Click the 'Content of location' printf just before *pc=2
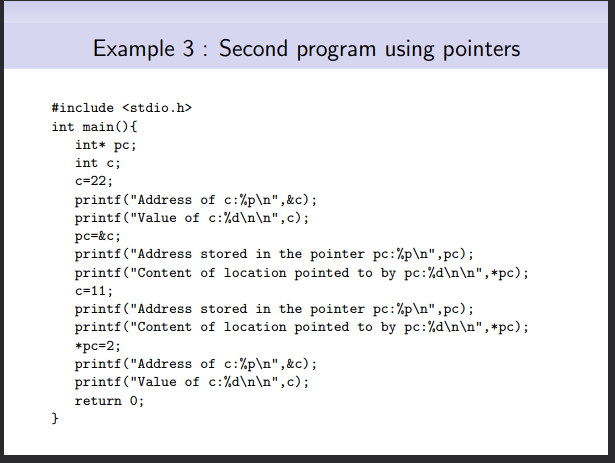 point(302,327)
